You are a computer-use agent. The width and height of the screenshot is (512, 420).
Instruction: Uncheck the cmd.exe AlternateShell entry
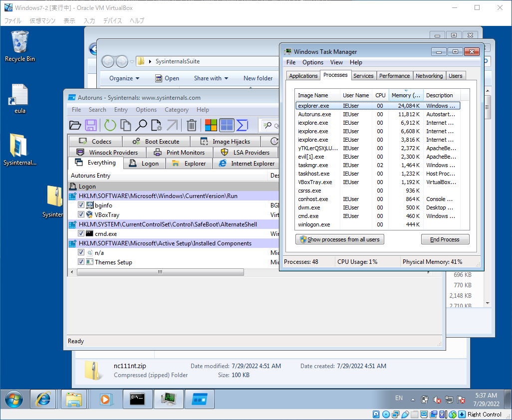81,233
